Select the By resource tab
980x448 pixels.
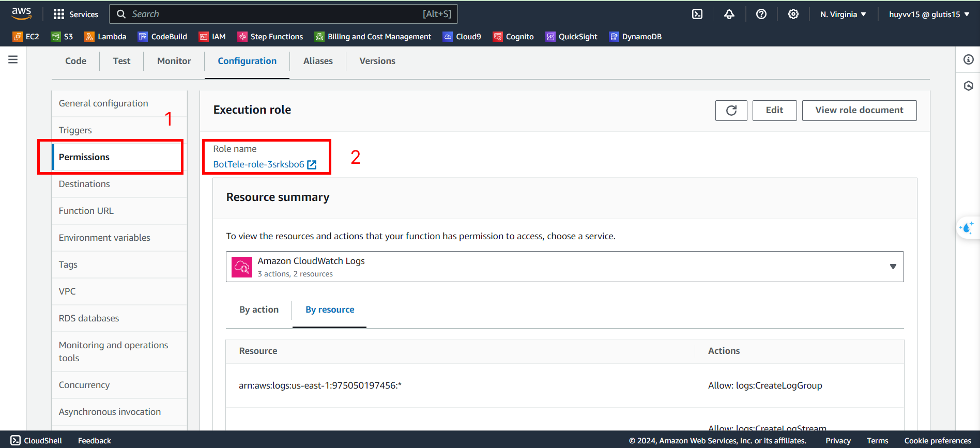point(330,310)
